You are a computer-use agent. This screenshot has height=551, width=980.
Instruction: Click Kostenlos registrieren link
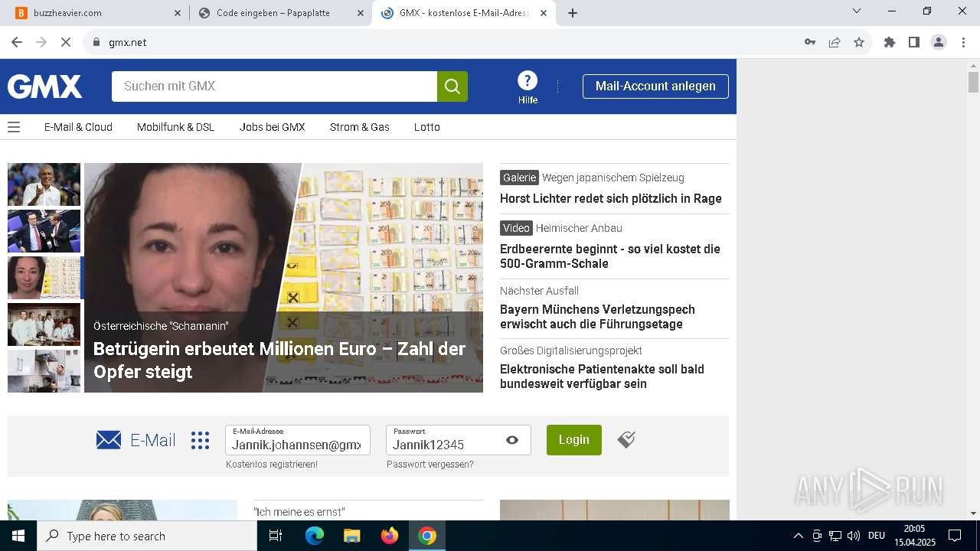click(x=271, y=465)
